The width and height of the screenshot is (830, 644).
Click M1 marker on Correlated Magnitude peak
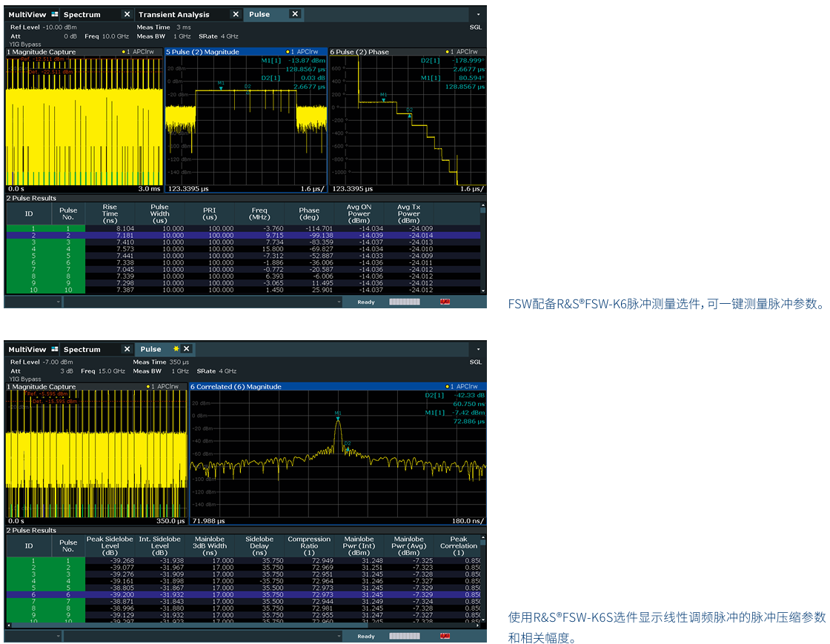338,419
